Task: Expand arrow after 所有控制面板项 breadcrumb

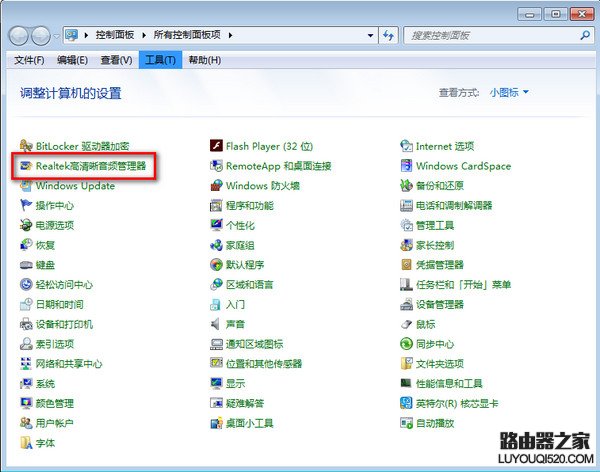Action: tap(230, 35)
